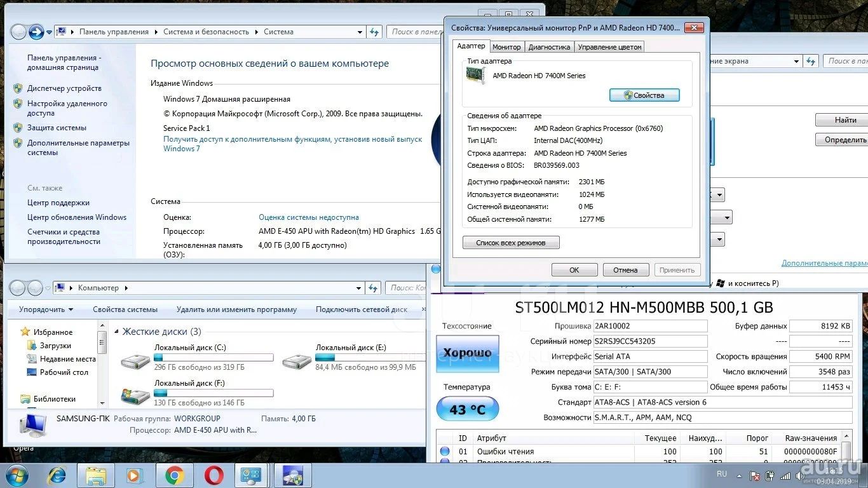This screenshot has height=488, width=868.
Task: Click 'Панель управления' breadcrumb segment
Action: (x=114, y=32)
